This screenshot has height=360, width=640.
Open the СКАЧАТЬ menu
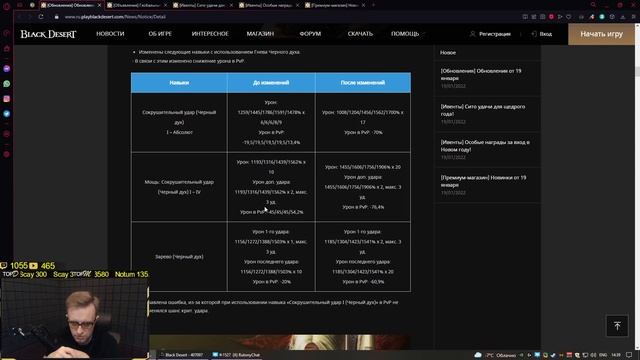pyautogui.click(x=360, y=34)
